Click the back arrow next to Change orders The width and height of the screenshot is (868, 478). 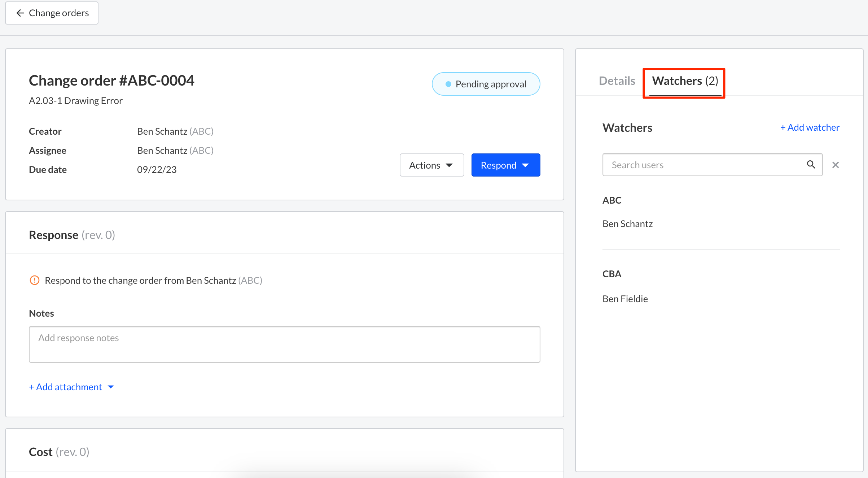coord(20,13)
